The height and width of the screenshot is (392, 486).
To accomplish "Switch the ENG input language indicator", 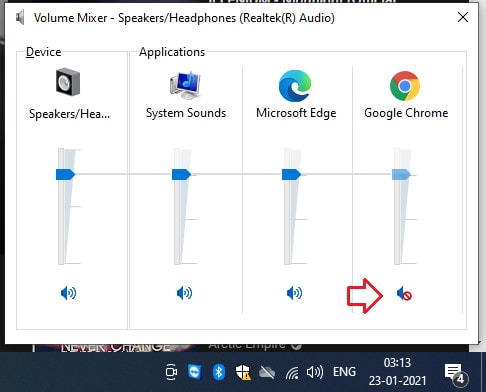I will coord(344,372).
